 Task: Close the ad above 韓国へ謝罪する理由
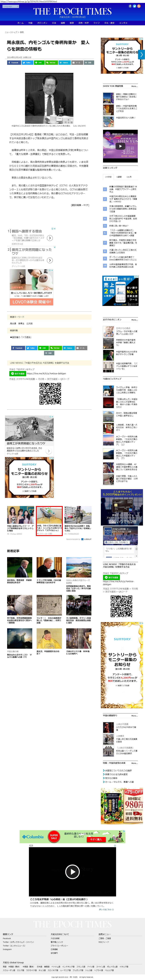(54, 229)
